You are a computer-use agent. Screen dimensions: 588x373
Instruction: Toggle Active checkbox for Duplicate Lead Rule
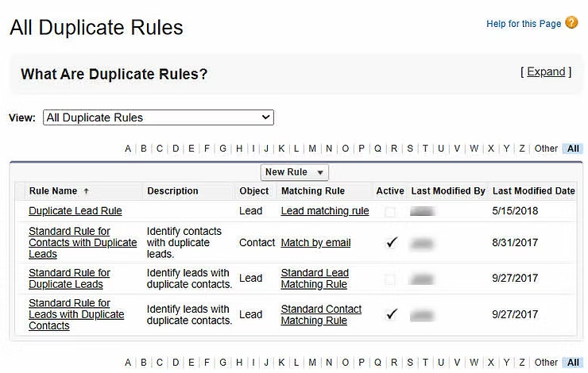[390, 212]
